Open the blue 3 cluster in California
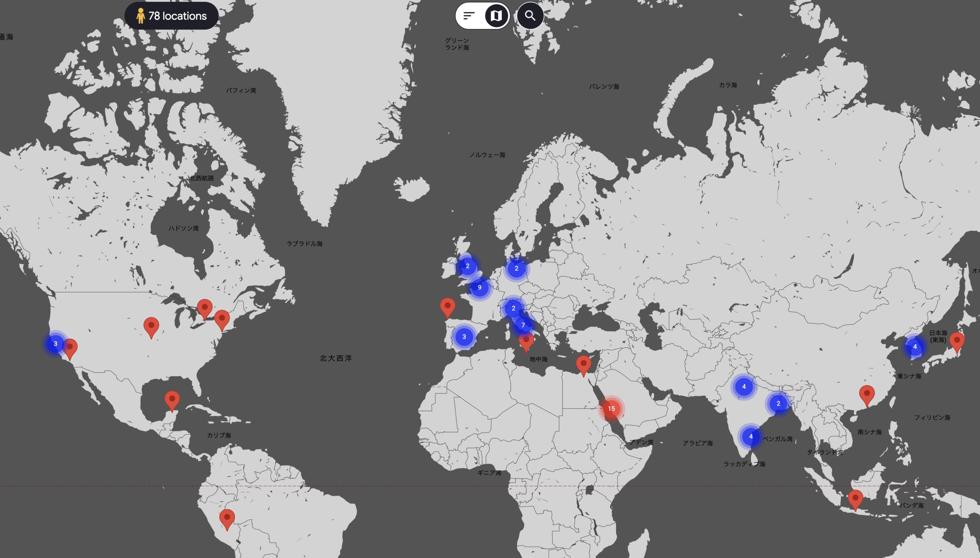Image resolution: width=980 pixels, height=558 pixels. 56,344
